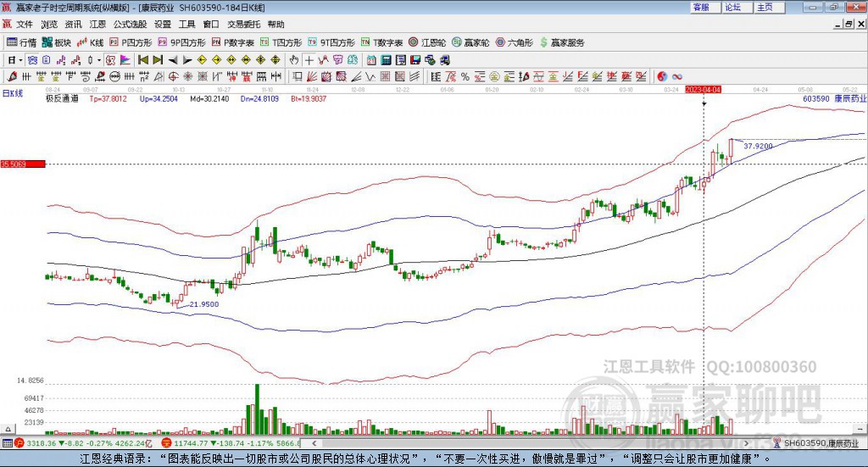This screenshot has height=467, width=868.
Task: Click the red 35.5069 price axis label
Action: tap(23, 164)
